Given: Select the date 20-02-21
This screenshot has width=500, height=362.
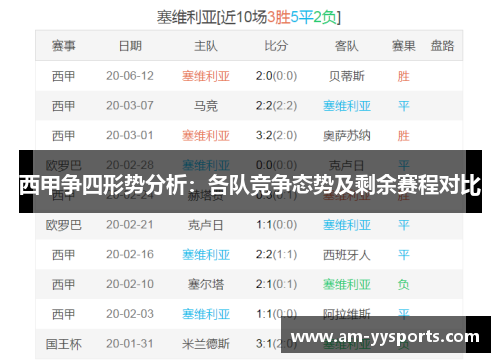Looking at the screenshot, I should [130, 225].
